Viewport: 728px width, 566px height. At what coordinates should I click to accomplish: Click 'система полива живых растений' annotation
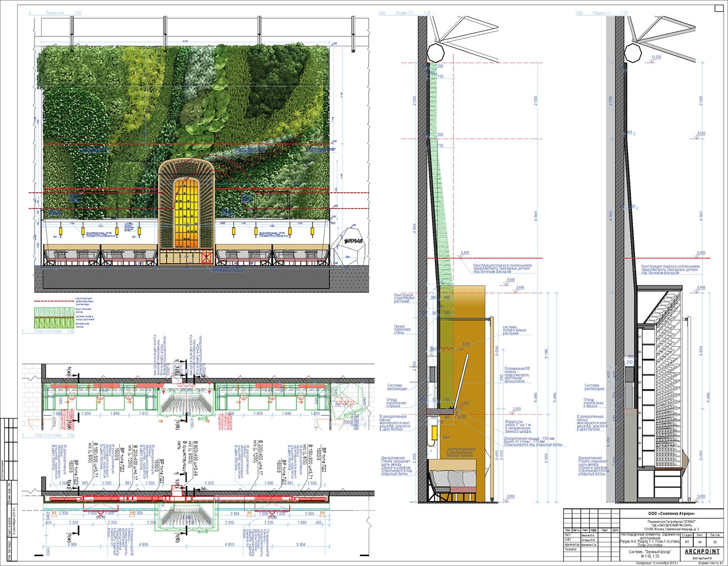(x=515, y=331)
